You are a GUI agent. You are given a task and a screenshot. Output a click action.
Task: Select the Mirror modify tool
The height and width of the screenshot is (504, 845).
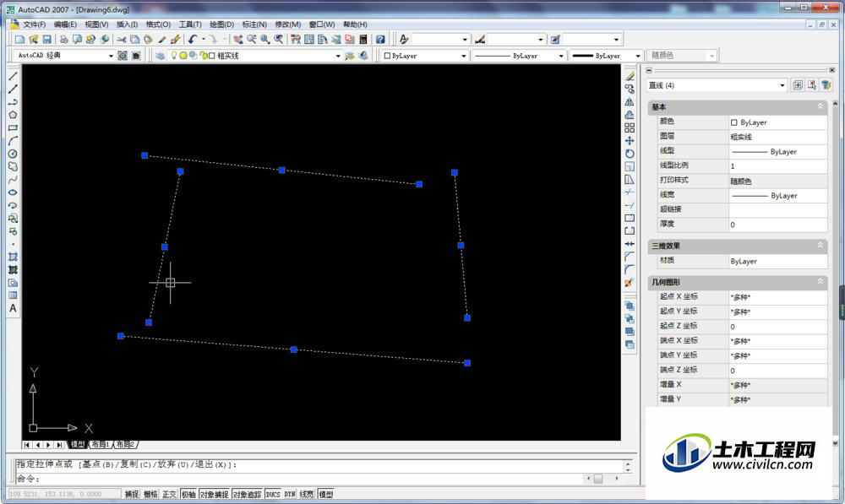(x=630, y=102)
